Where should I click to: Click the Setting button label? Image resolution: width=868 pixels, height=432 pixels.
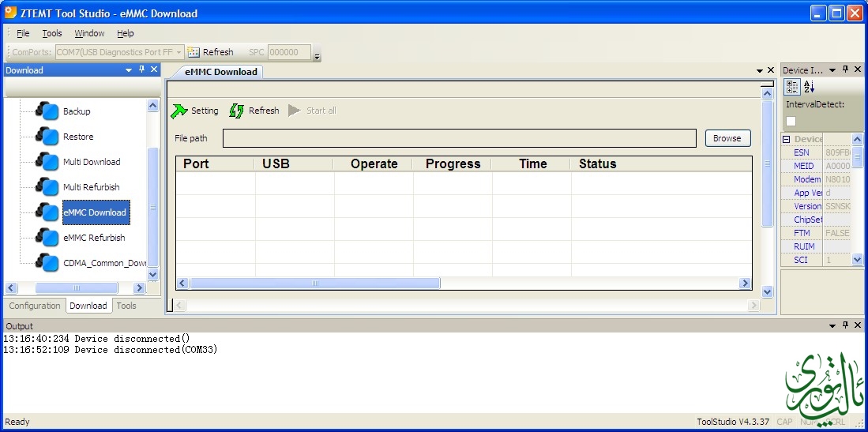(x=205, y=111)
